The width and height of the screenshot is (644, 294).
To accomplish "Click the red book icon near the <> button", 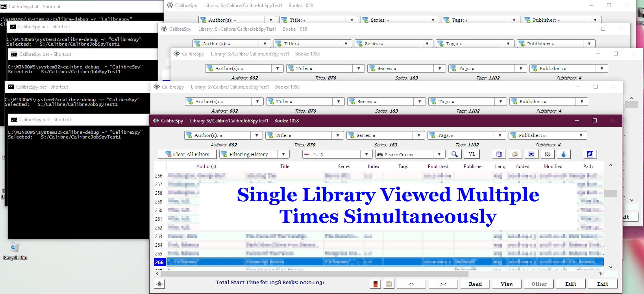I will click(x=376, y=284).
